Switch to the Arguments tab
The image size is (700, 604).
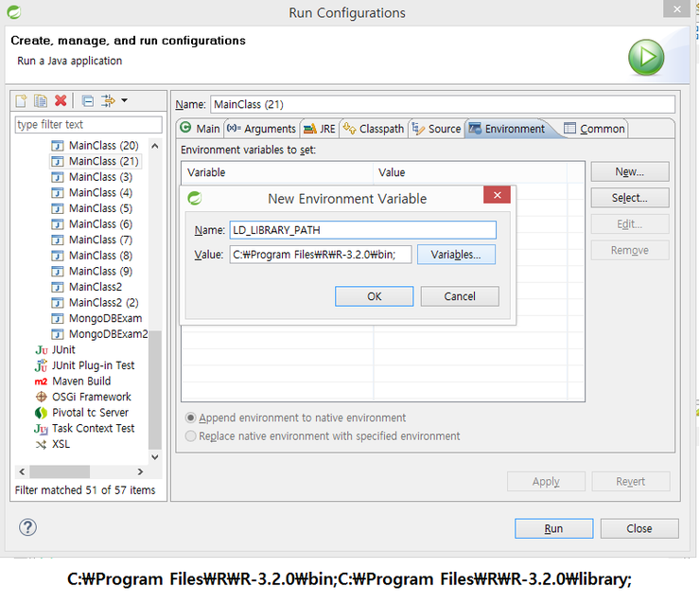tap(262, 129)
